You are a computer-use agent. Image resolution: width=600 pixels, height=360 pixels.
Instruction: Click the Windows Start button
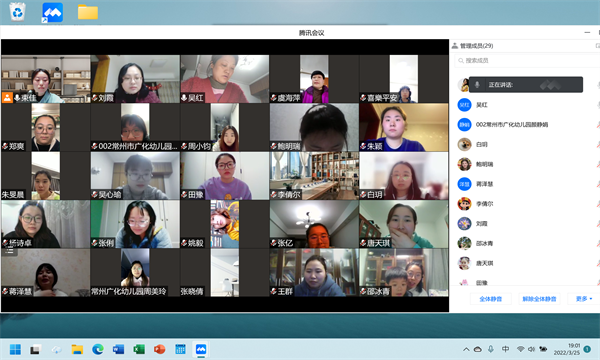(x=15, y=349)
